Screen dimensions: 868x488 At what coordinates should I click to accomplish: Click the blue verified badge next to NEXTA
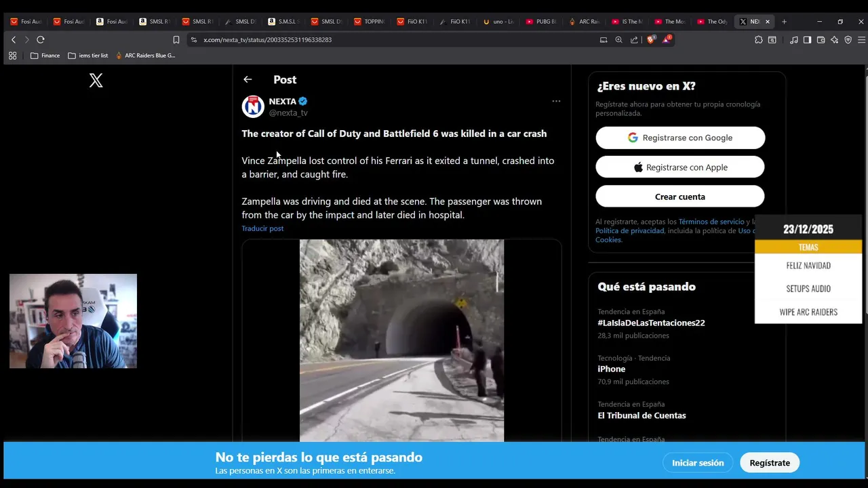coord(303,101)
